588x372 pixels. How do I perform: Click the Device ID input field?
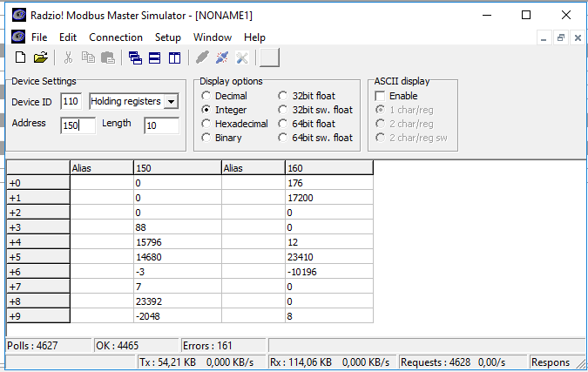[71, 102]
